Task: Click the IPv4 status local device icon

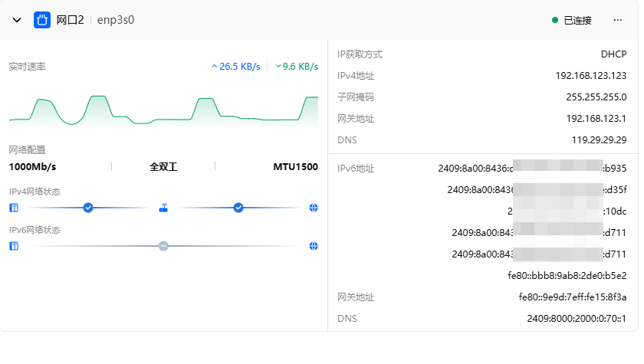Action: [x=13, y=208]
